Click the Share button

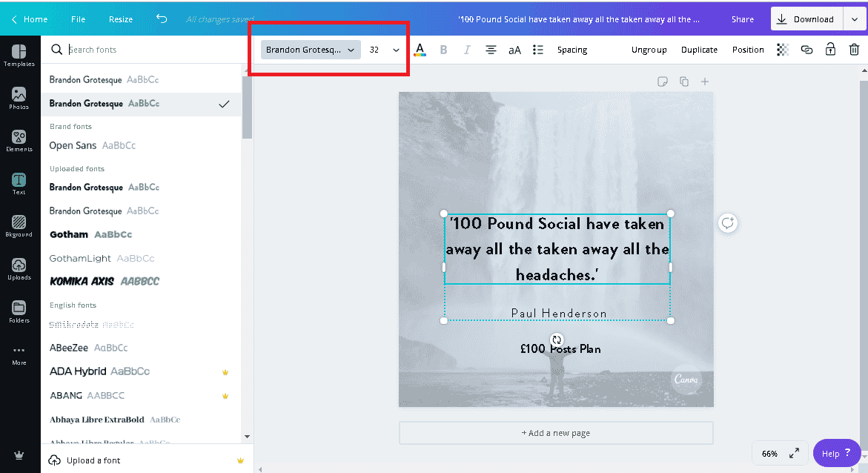(x=742, y=19)
